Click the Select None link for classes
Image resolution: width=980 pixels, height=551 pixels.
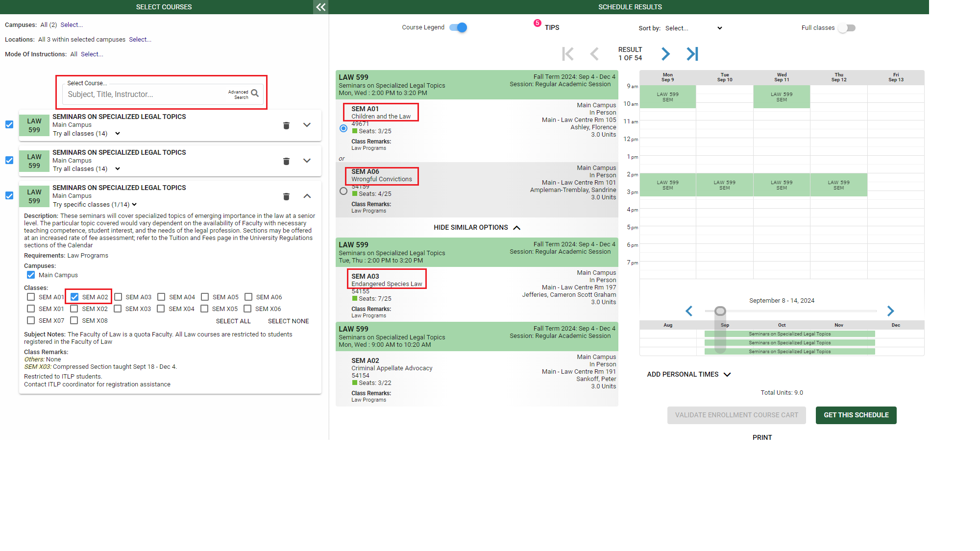point(288,321)
